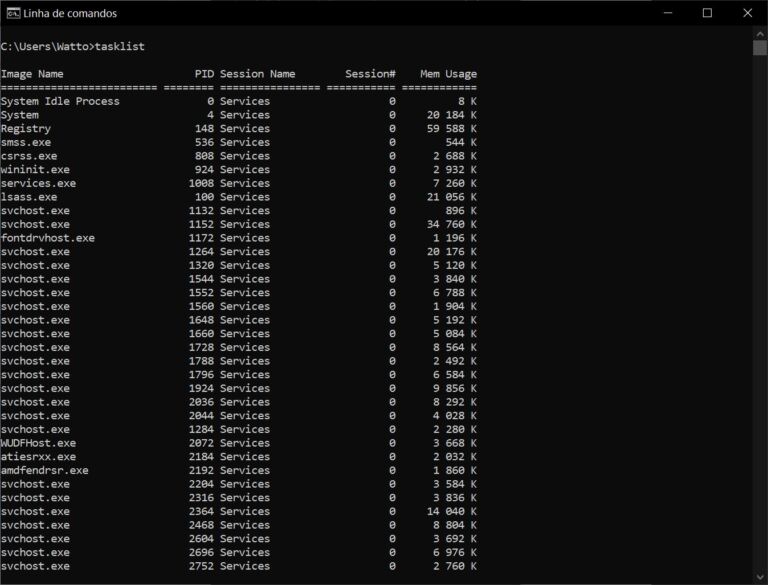Click the 'Session Name' column header
Screen dimensions: 768x585
257,74
